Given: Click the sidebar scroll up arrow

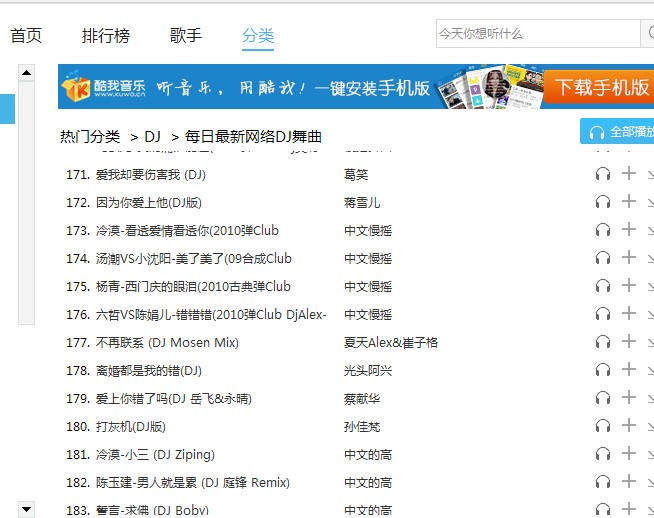Looking at the screenshot, I should tap(27, 73).
